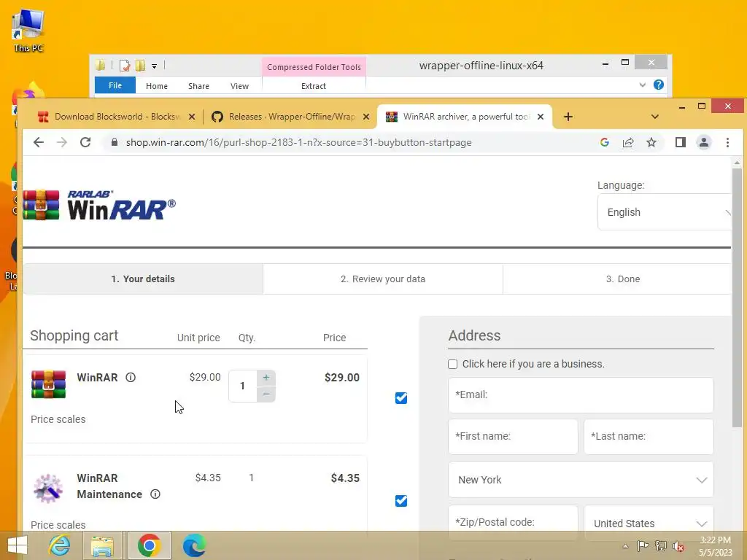Click the 1. Your details step
Image resolution: width=747 pixels, height=560 pixels.
(143, 279)
